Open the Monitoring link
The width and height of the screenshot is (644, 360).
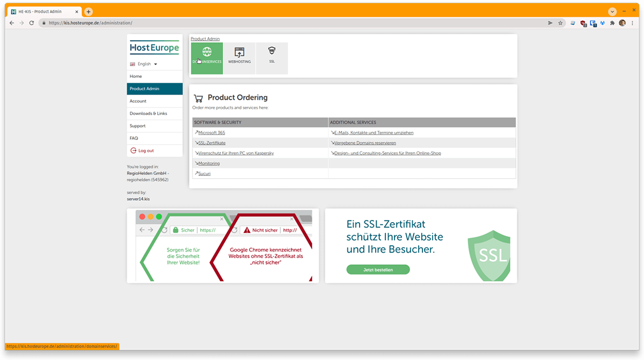pos(209,163)
